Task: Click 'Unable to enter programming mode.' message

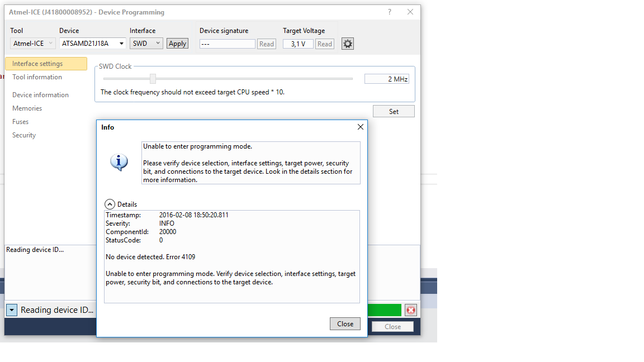Action: tap(197, 146)
